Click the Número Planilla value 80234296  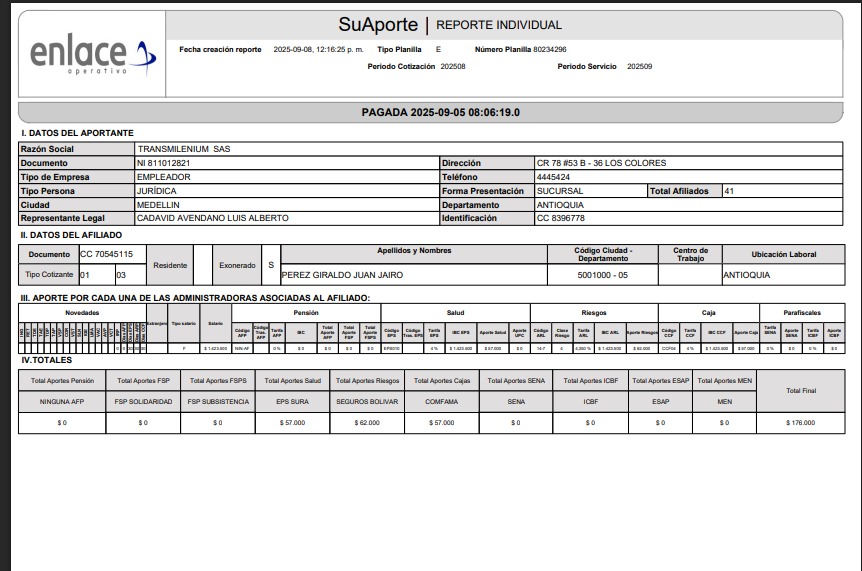(x=549, y=49)
